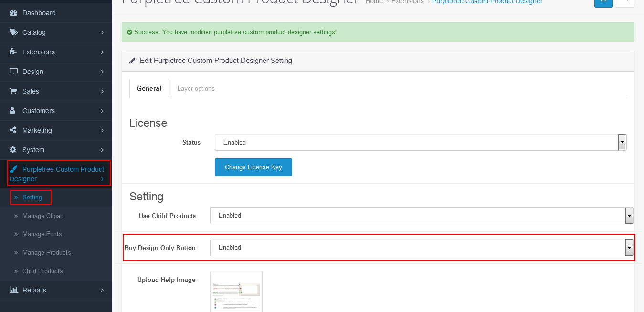
Task: Click the green success checkmark icon
Action: click(130, 32)
